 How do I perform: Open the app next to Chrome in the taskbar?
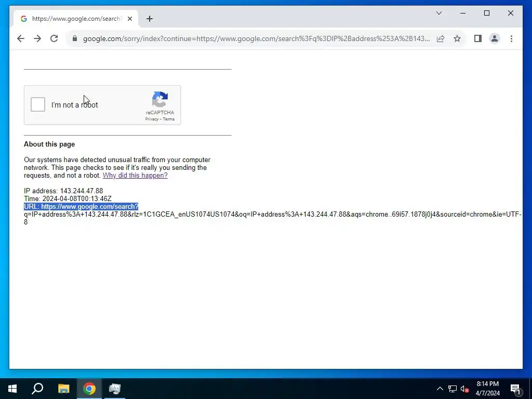pos(115,389)
